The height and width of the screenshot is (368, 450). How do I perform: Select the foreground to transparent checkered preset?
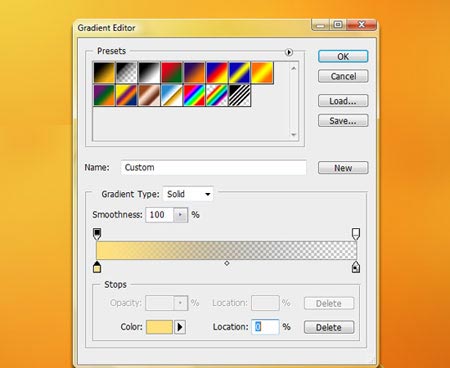tap(127, 72)
